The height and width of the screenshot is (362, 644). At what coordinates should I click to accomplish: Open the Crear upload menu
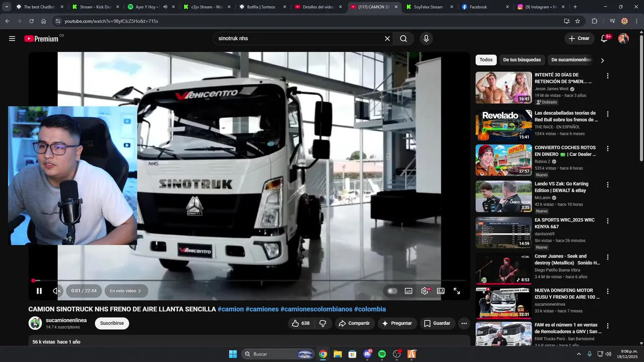(x=579, y=39)
